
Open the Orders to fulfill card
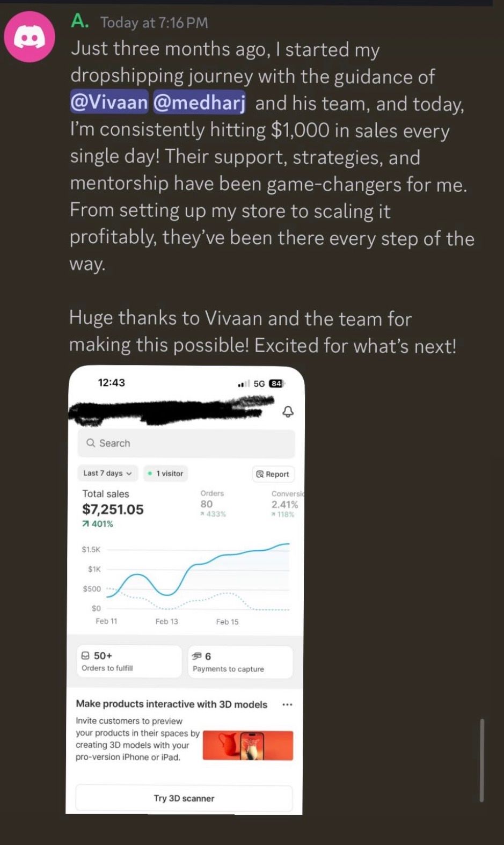[129, 661]
